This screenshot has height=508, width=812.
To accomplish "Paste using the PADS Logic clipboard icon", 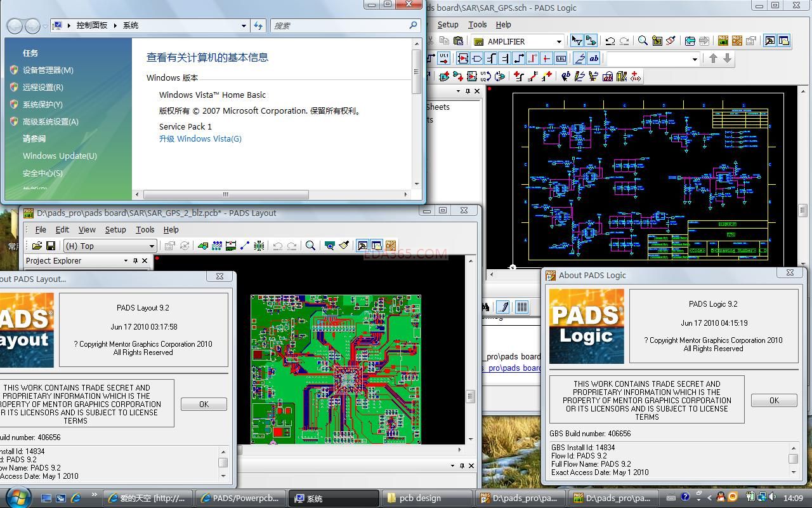I will pos(458,41).
